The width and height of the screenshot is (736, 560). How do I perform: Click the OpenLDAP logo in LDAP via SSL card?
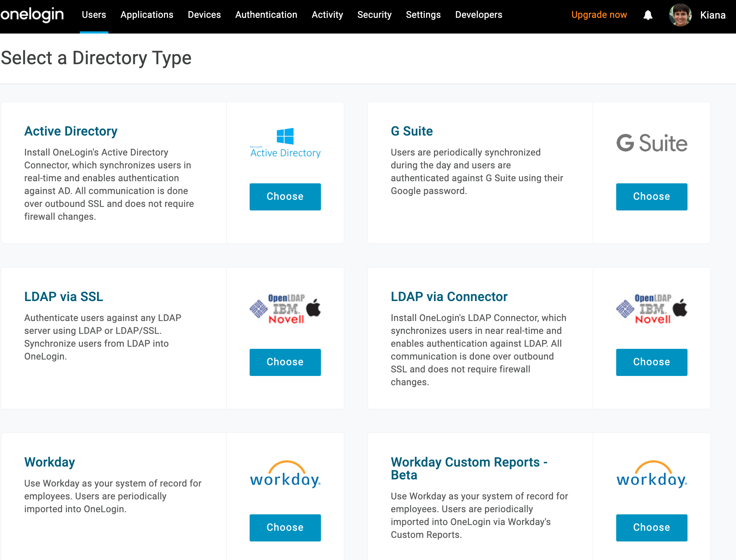(x=285, y=309)
